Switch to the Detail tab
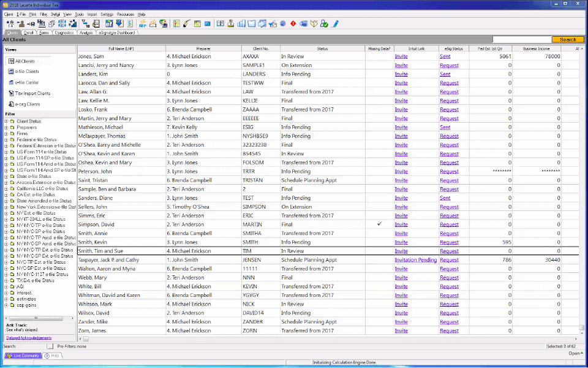 tap(29, 33)
